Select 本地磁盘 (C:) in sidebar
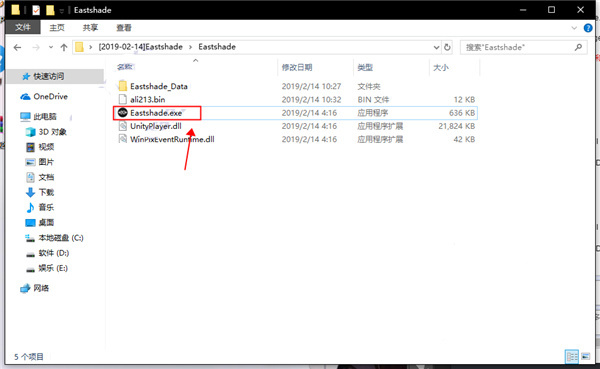This screenshot has height=369, width=600. pyautogui.click(x=60, y=238)
